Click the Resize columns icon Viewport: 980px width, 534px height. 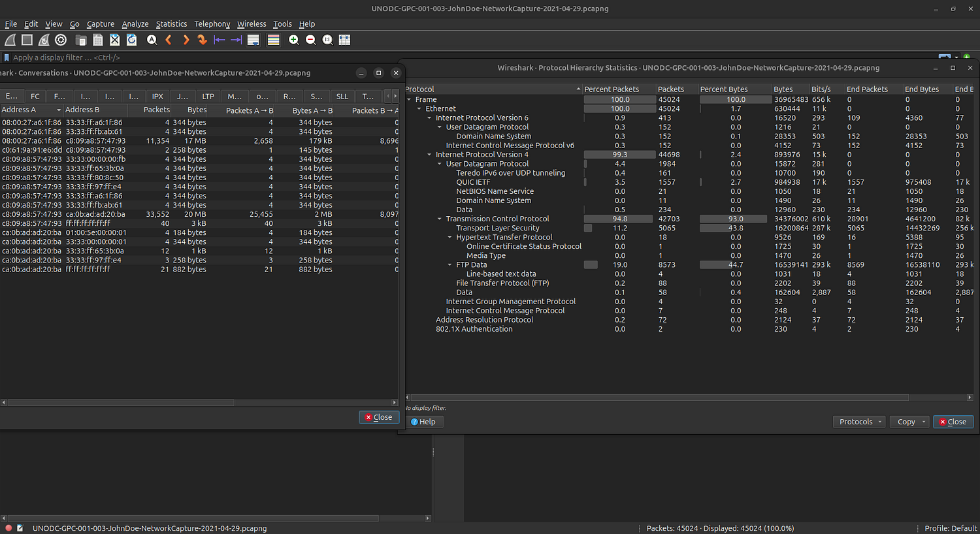(344, 40)
